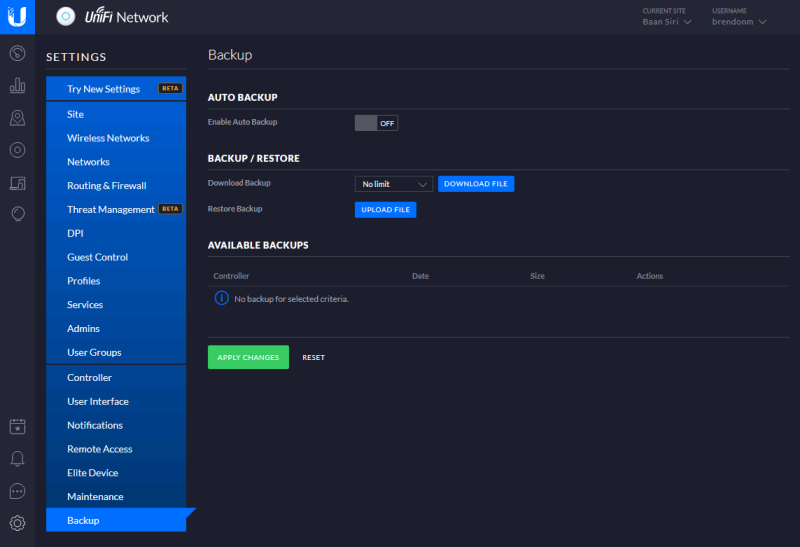800x547 pixels.
Task: Open DPI settings
Action: 116,233
